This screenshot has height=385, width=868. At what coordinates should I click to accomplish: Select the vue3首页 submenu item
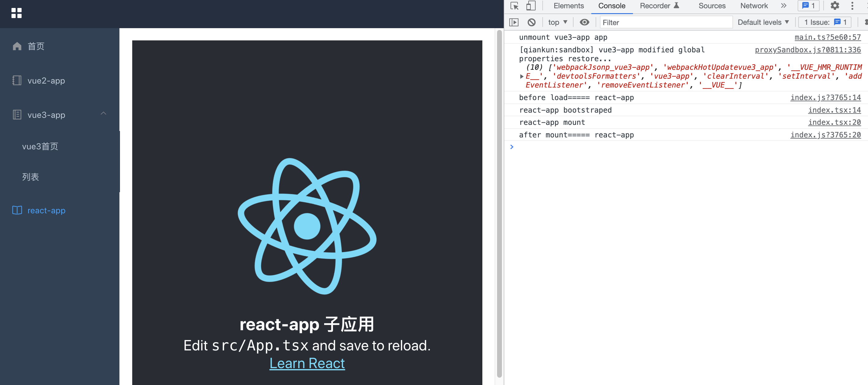point(60,146)
